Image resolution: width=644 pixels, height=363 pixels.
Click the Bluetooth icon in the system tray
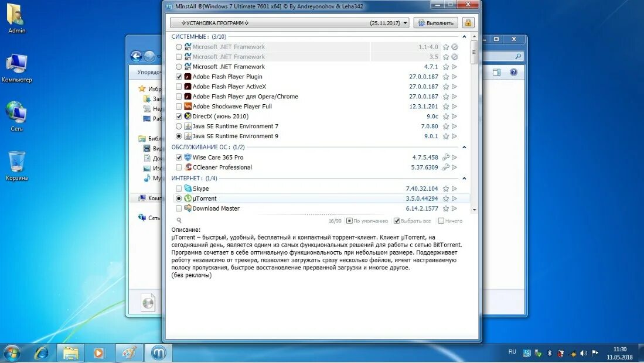point(550,353)
